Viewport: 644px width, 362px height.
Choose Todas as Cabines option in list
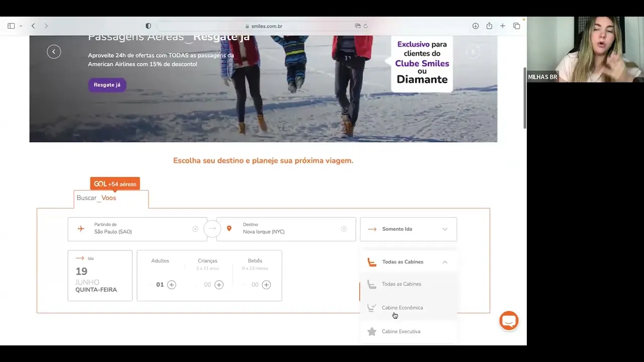click(409, 284)
